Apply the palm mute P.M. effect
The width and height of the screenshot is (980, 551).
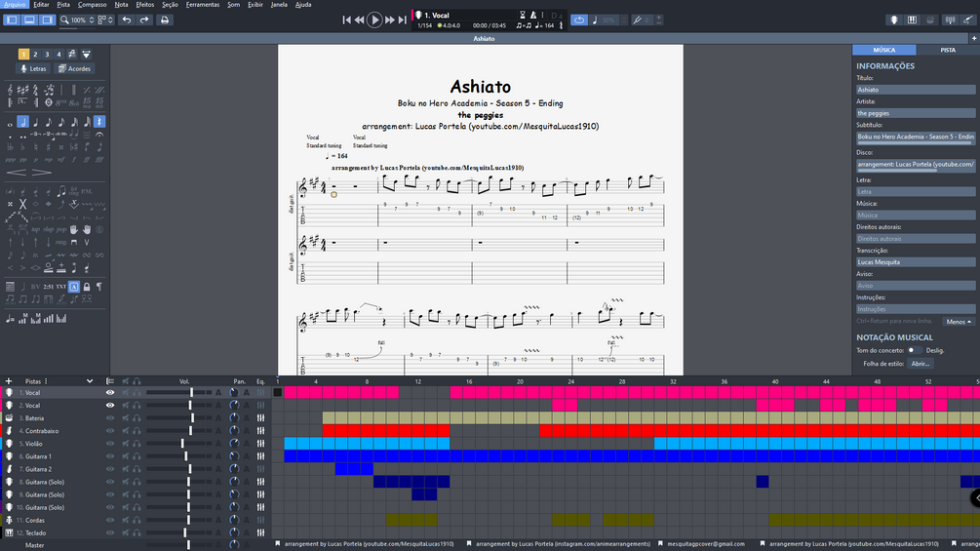point(87,191)
